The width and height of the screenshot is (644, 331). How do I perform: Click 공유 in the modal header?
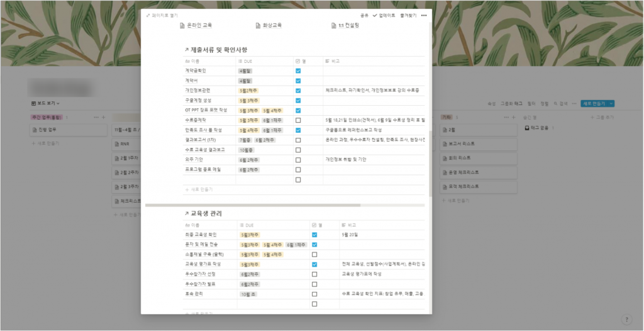click(364, 15)
